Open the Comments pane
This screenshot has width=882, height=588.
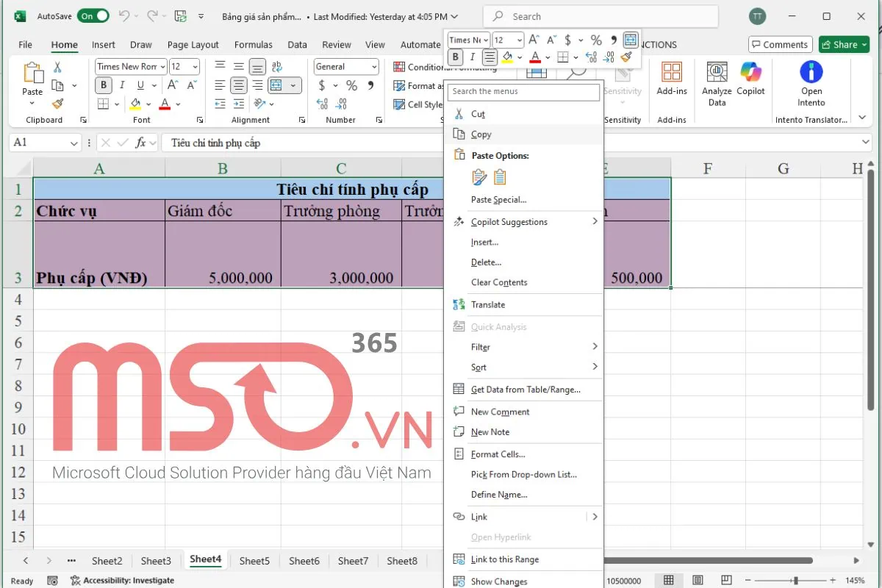pos(780,44)
